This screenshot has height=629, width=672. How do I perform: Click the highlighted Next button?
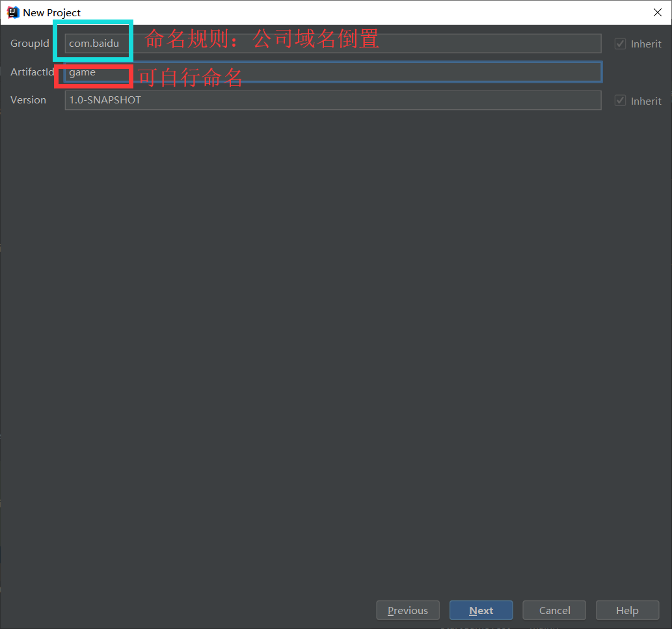481,610
